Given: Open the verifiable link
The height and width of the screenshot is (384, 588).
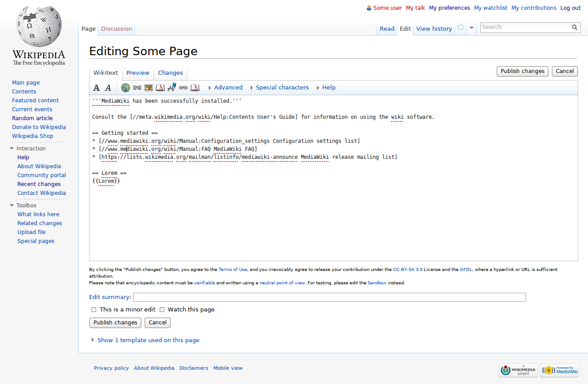Looking at the screenshot, I should (x=205, y=283).
